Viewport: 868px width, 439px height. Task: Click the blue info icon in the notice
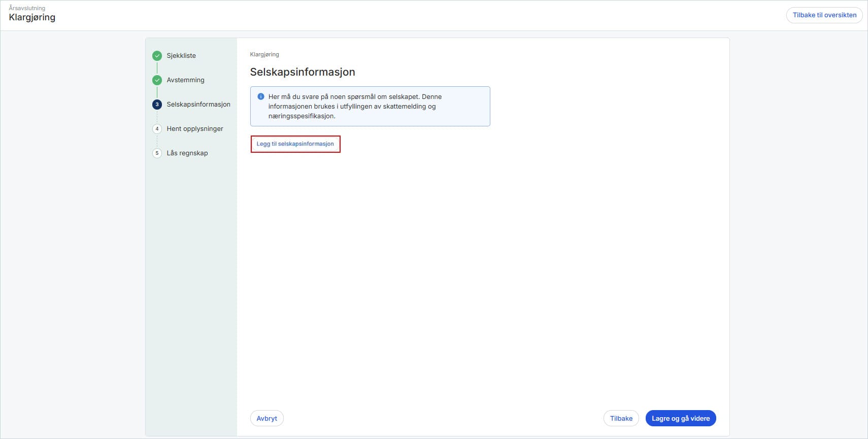261,96
